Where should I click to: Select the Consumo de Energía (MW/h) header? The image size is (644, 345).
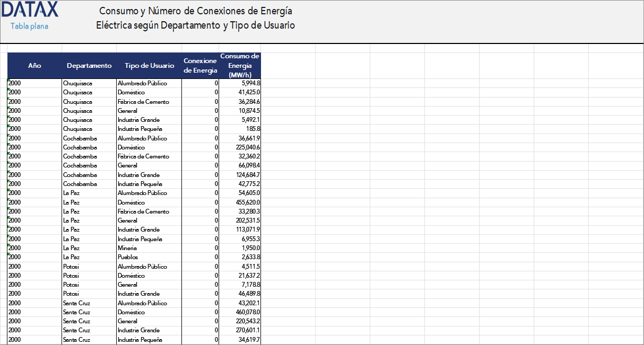tap(240, 66)
